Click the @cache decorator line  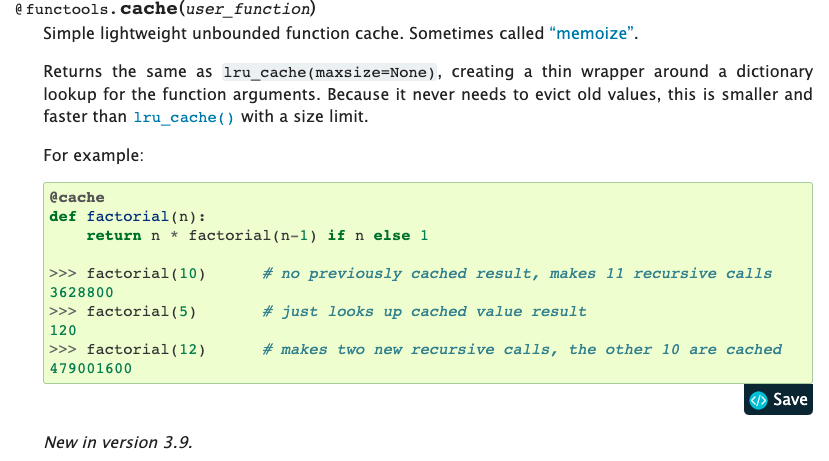[x=77, y=197]
